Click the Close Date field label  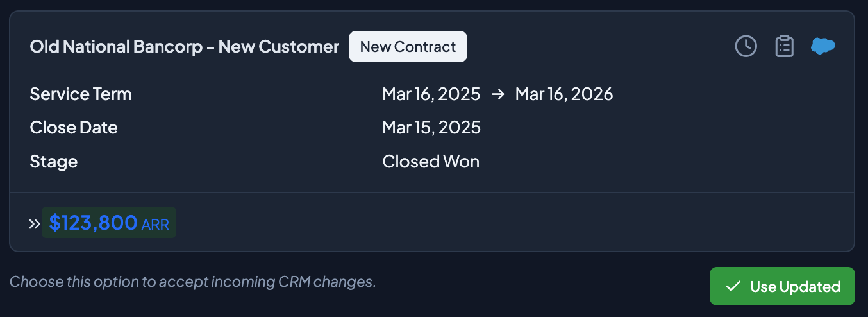click(74, 127)
